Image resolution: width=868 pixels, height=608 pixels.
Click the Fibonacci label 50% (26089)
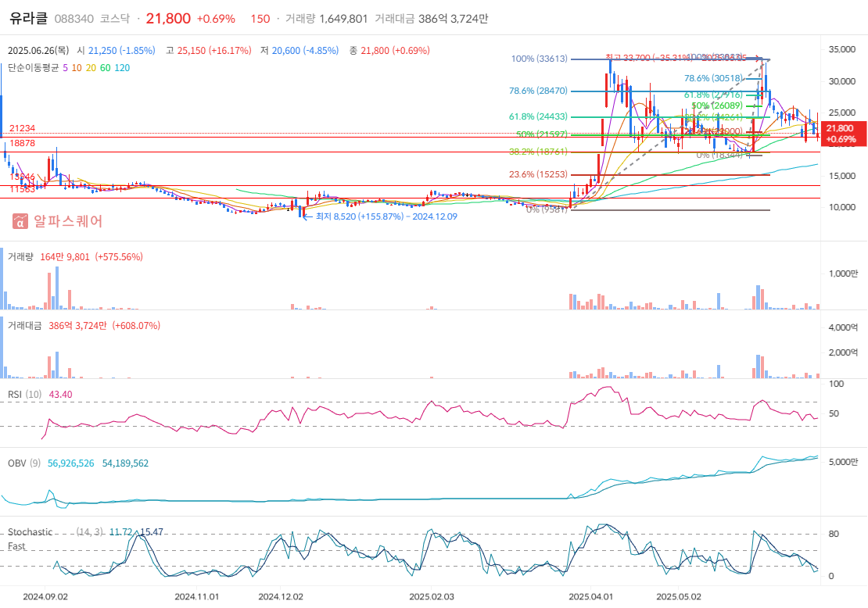tap(717, 106)
